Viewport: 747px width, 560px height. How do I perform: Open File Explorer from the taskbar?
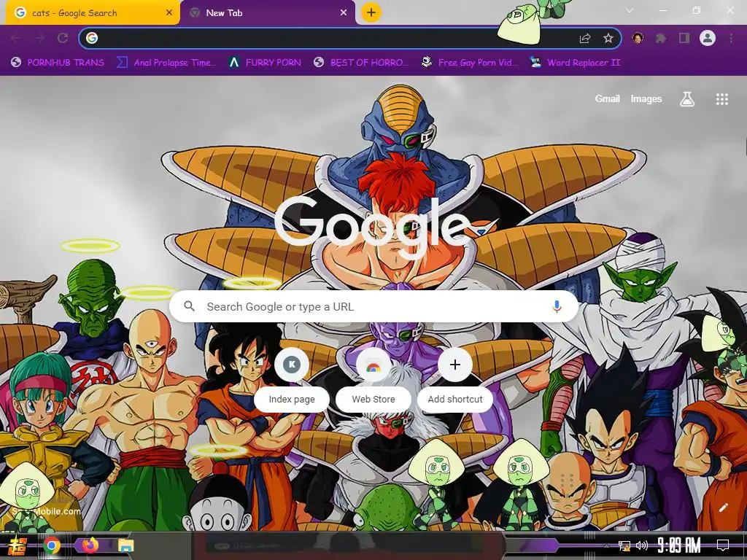coord(125,545)
